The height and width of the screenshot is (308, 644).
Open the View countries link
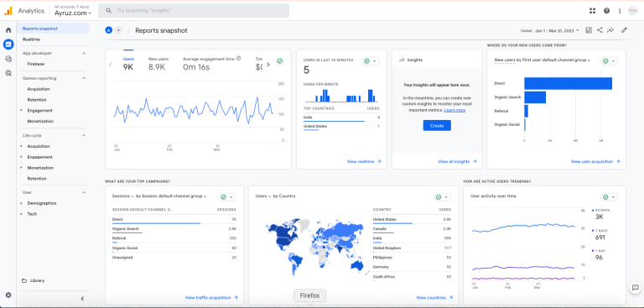[434, 297]
